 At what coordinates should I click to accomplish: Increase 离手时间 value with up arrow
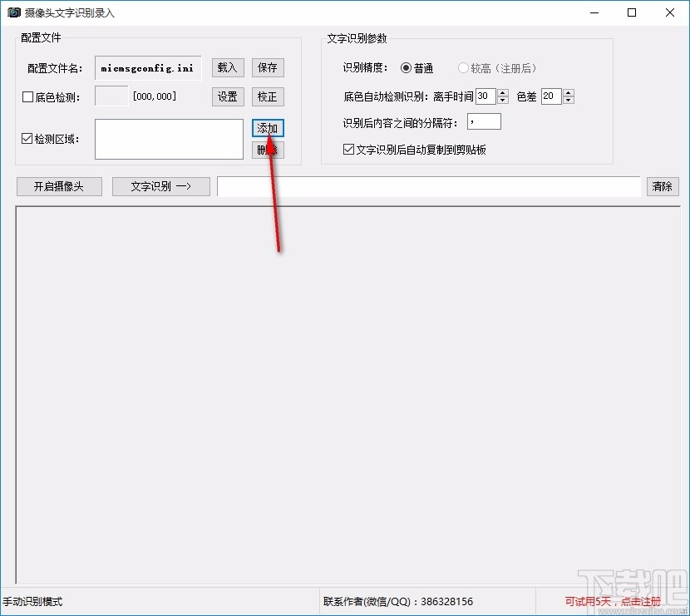(502, 92)
